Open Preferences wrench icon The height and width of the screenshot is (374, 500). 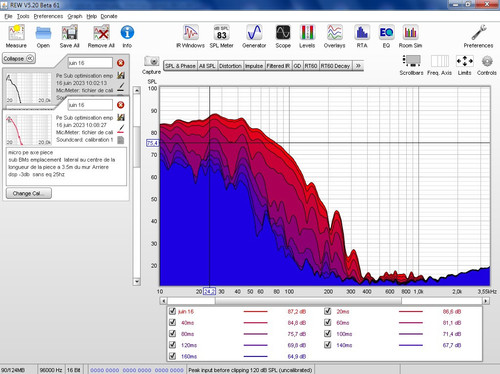pos(478,36)
